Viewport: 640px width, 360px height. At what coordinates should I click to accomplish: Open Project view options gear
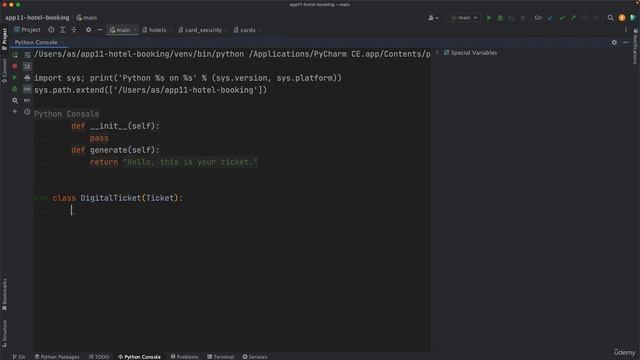pos(89,30)
